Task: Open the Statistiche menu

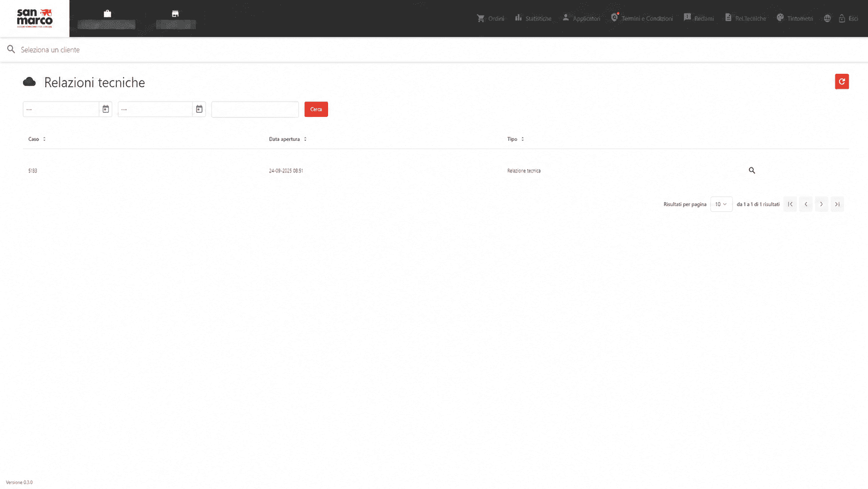Action: point(533,18)
